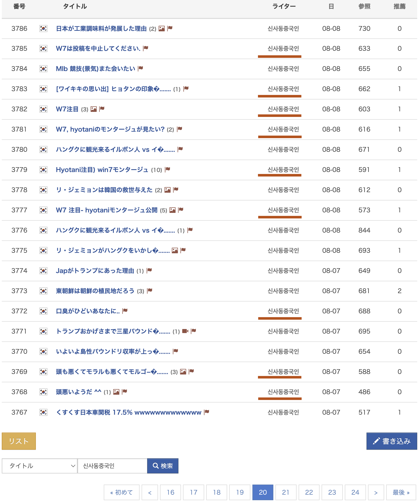Screen dimensions: 420x504
Task: Click the Korean flag icon for post 3773
Action: tap(43, 291)
